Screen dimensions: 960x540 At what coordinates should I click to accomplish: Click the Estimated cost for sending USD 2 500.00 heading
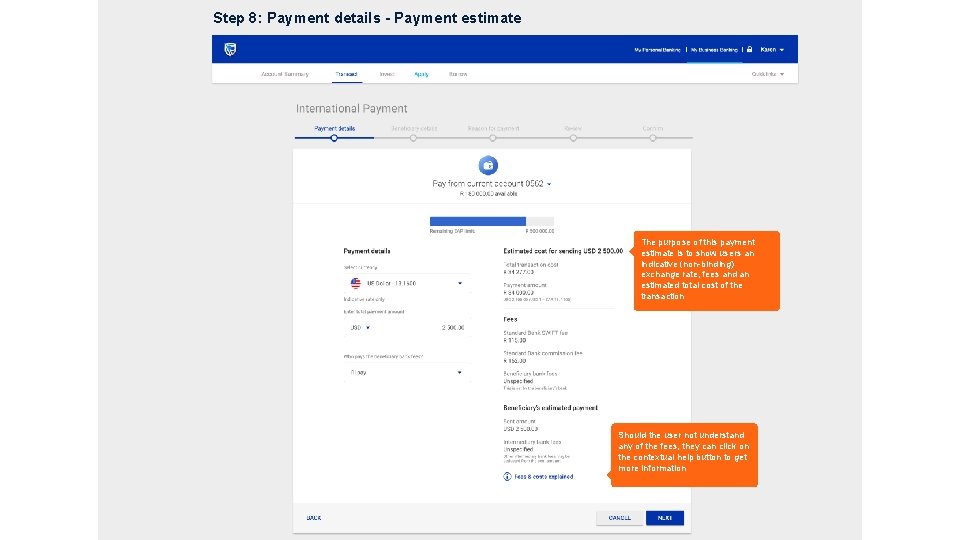(563, 251)
